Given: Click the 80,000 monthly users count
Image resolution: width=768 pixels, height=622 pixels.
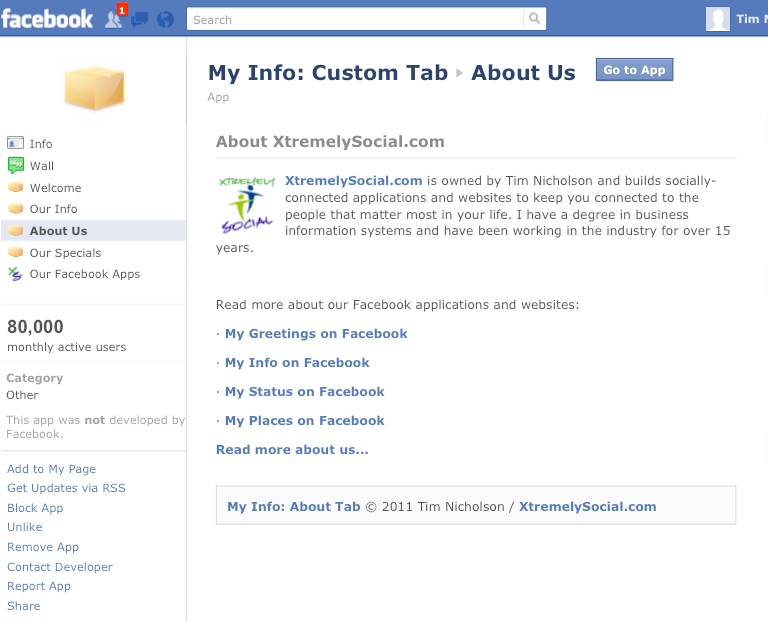Looking at the screenshot, I should (35, 327).
